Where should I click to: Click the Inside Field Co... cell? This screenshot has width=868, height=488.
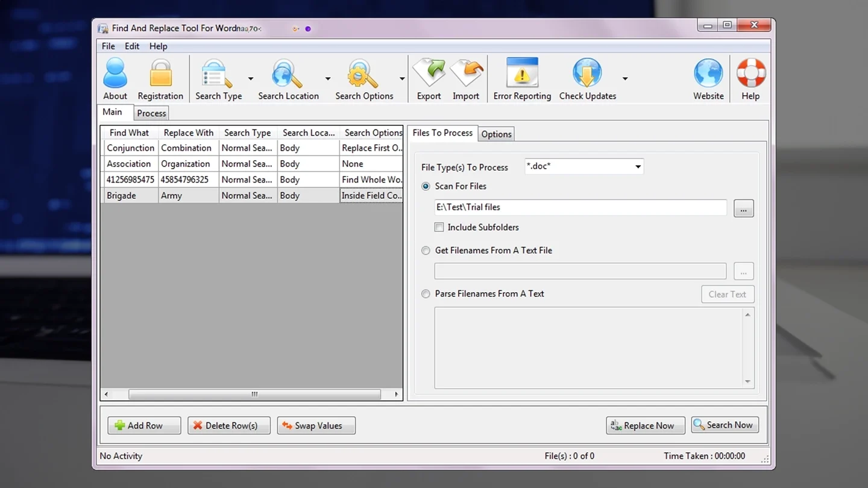pyautogui.click(x=371, y=195)
